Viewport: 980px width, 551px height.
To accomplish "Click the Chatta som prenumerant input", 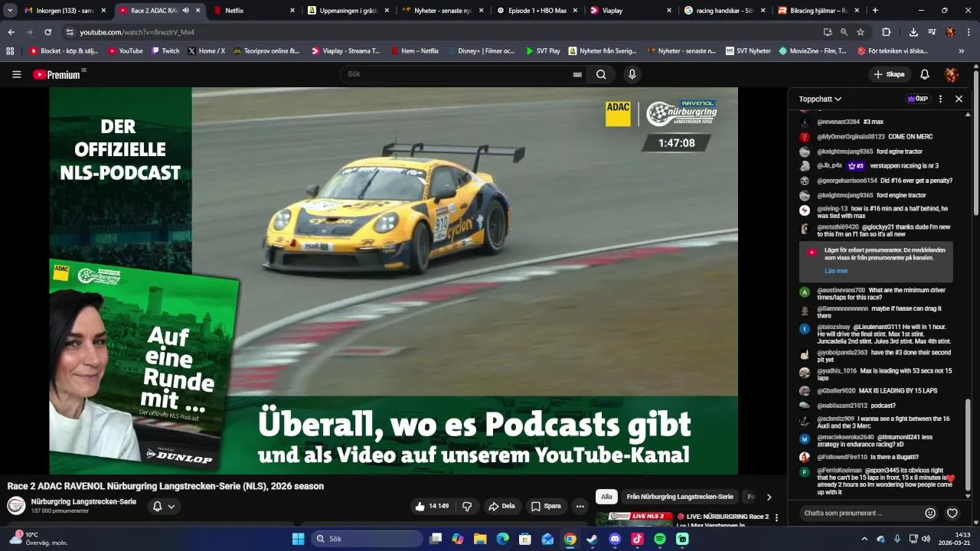I will coord(860,513).
